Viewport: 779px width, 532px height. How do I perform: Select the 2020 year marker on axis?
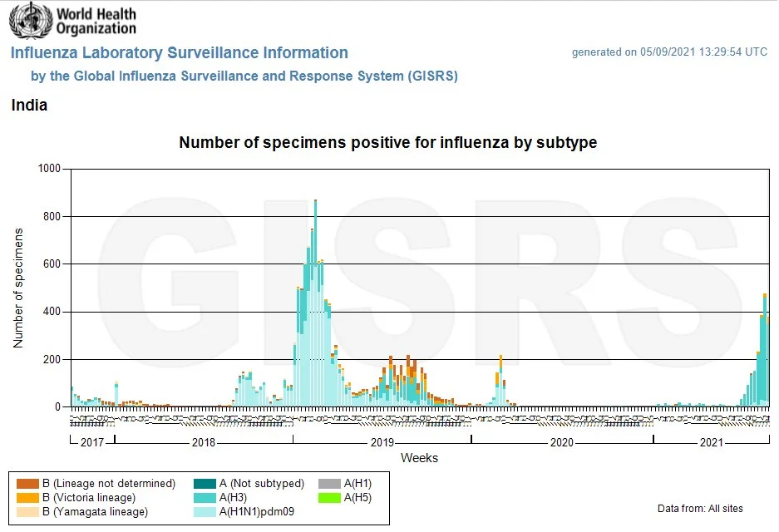click(562, 442)
